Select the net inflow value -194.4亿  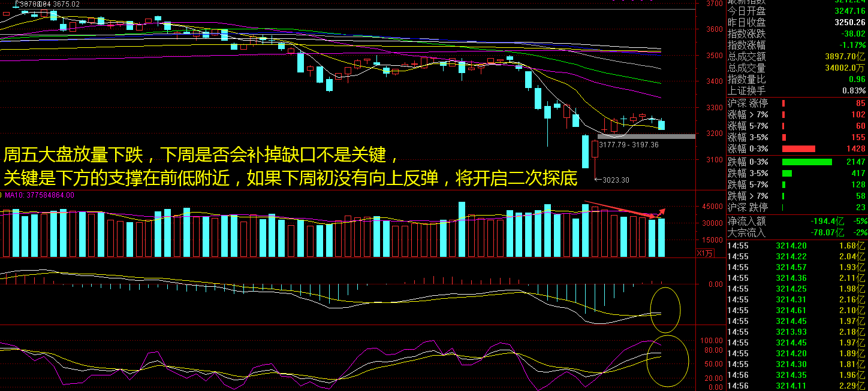click(x=827, y=221)
